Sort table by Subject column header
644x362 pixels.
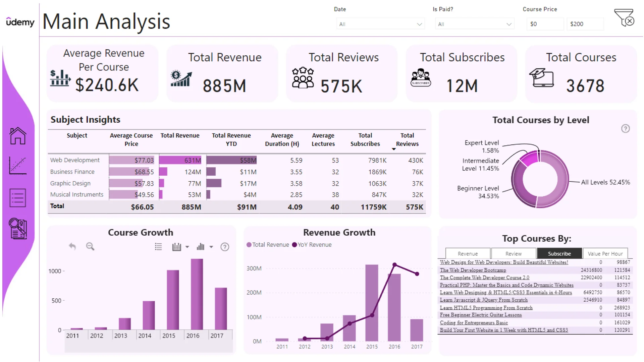[x=77, y=135]
